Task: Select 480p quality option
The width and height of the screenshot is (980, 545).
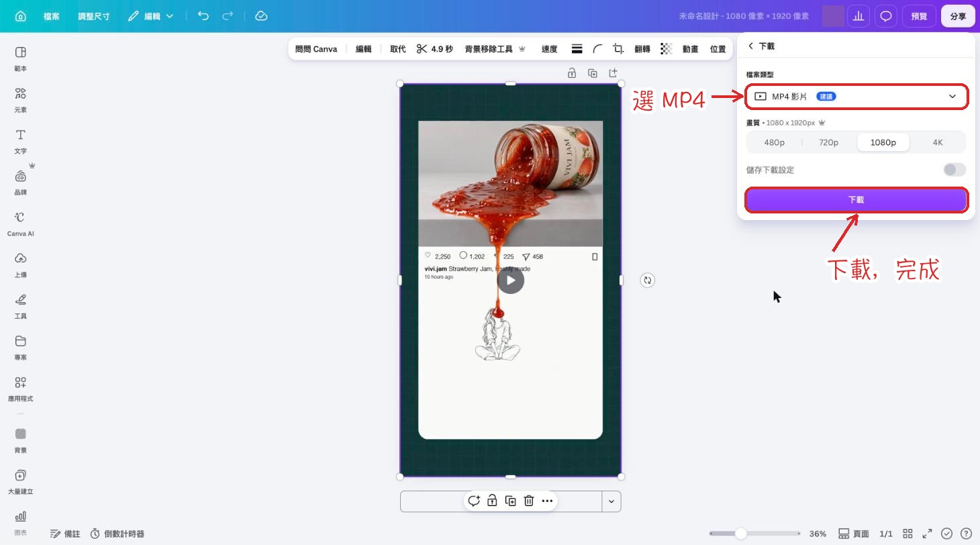Action: 774,142
